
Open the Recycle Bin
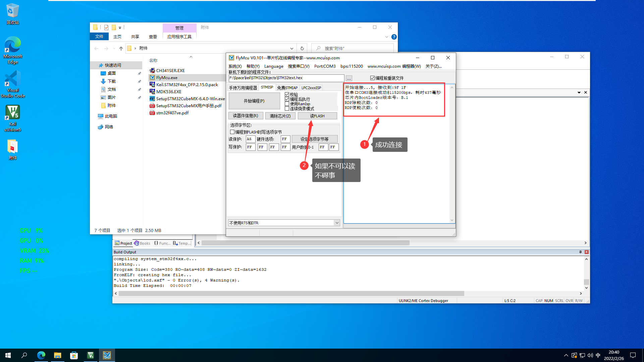click(12, 12)
